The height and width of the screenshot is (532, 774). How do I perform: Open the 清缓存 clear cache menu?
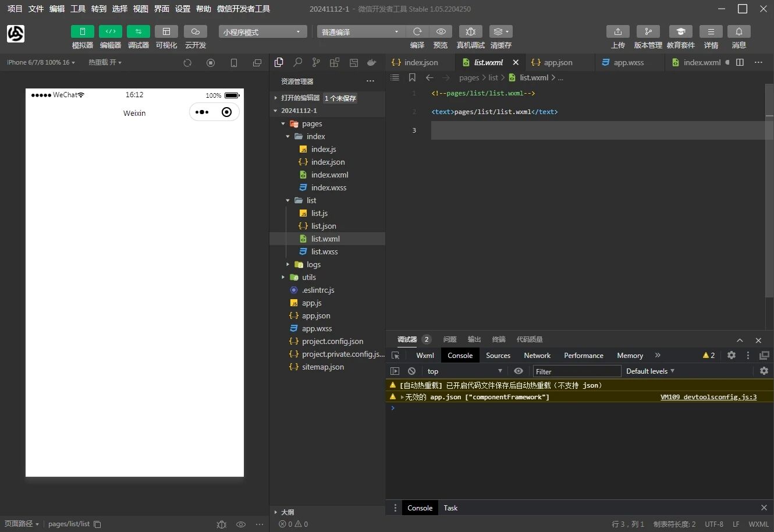pyautogui.click(x=501, y=31)
